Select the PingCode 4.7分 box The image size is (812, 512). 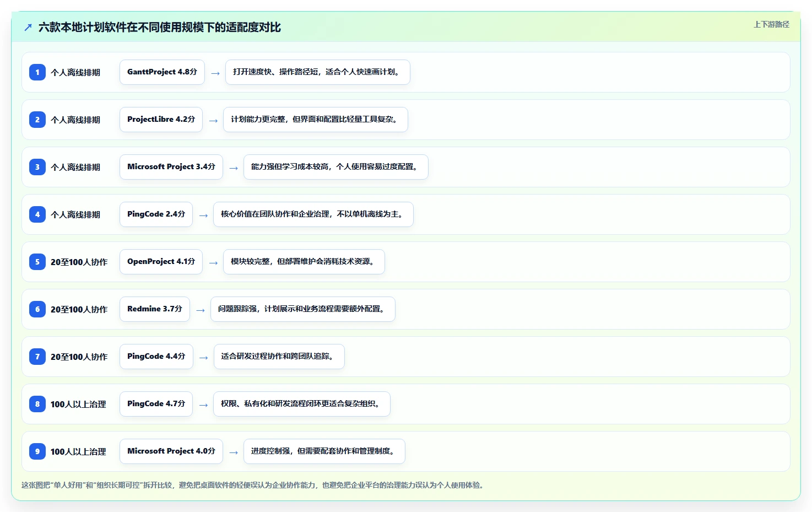[x=156, y=404]
